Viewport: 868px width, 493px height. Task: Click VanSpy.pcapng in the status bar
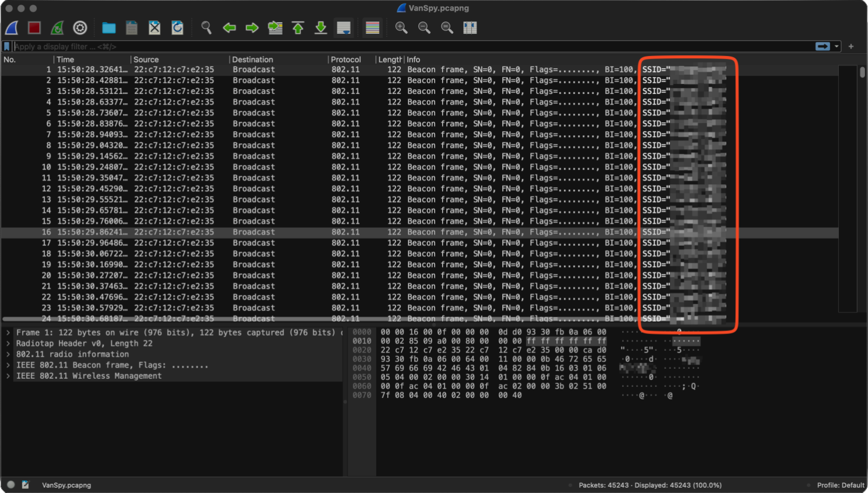tap(66, 485)
